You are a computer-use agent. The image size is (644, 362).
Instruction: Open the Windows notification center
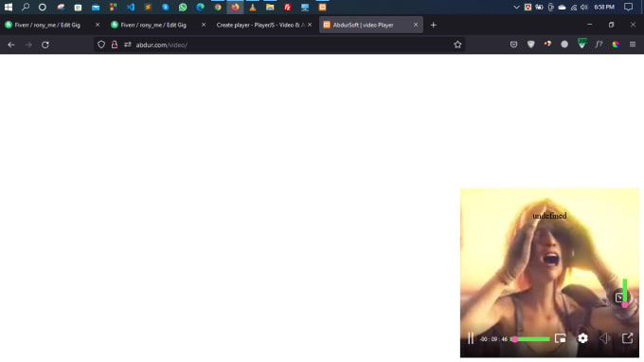click(629, 7)
